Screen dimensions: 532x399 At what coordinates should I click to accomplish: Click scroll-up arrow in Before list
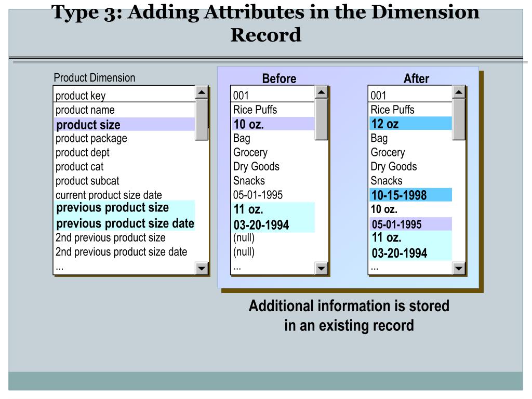321,92
